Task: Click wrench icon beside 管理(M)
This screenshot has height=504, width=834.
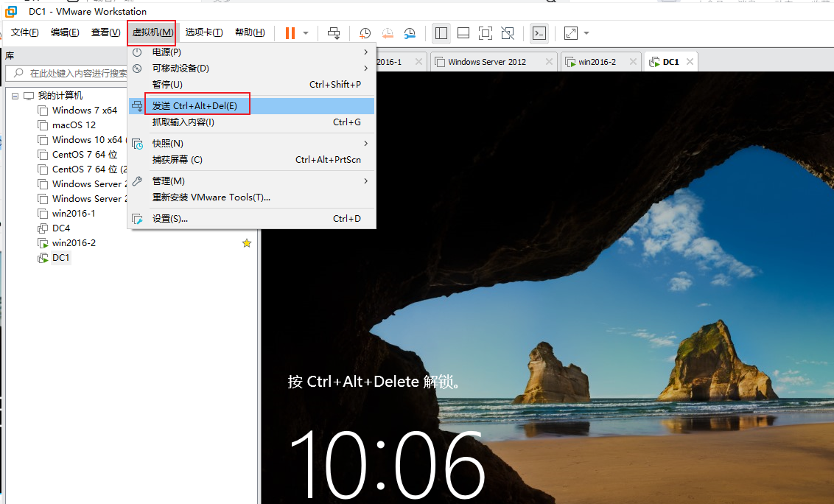Action: [137, 181]
